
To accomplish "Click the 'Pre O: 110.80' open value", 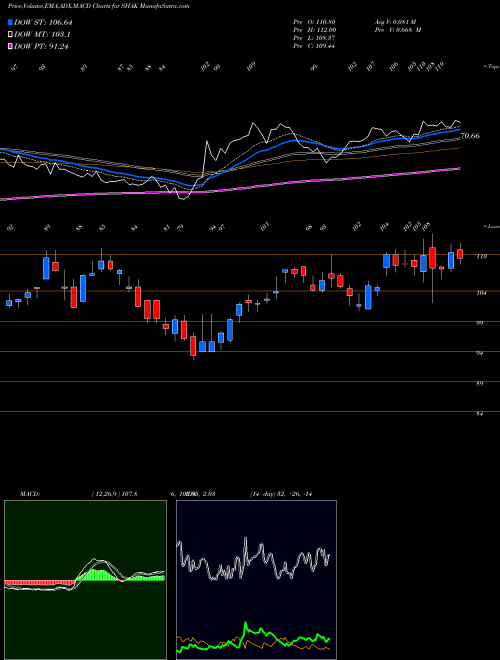I will tap(314, 22).
